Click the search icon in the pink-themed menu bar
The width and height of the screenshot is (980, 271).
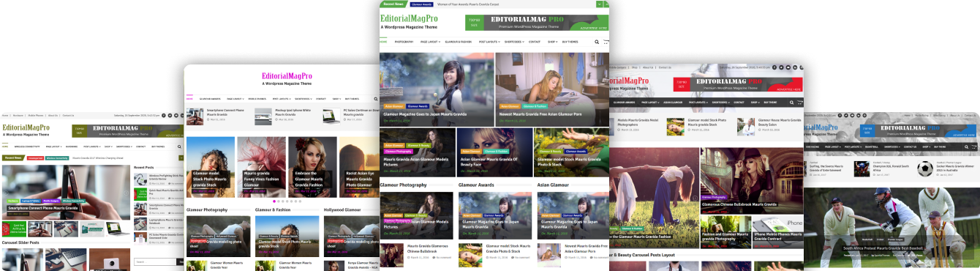[x=376, y=99]
